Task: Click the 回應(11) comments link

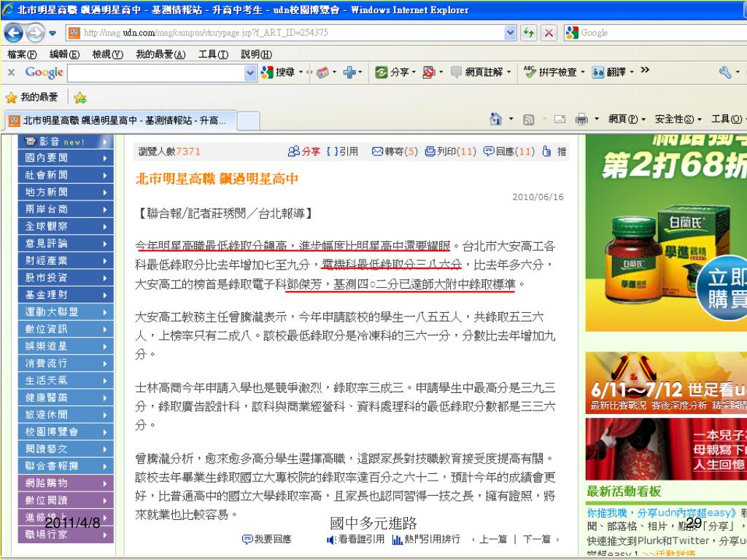Action: coord(508,152)
